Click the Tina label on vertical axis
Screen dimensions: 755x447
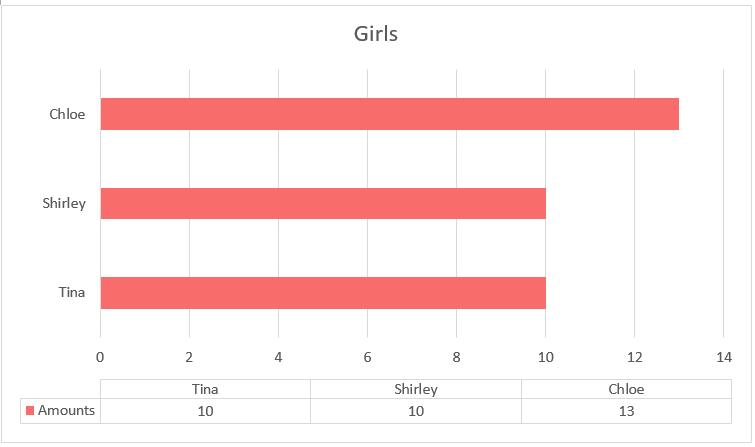(71, 293)
